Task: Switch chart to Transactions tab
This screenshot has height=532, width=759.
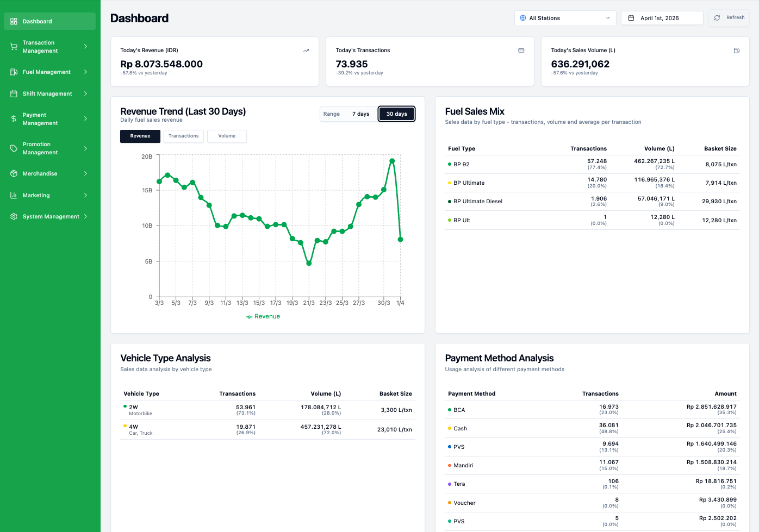Action: pos(184,136)
